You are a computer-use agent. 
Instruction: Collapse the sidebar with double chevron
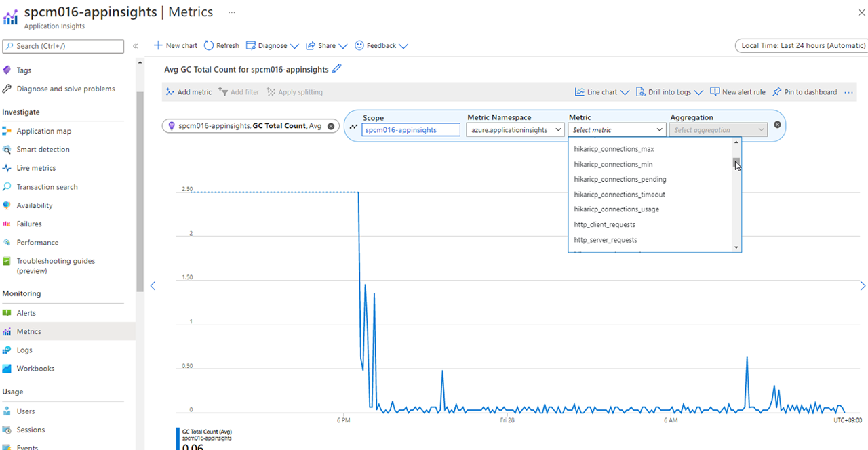pos(136,46)
